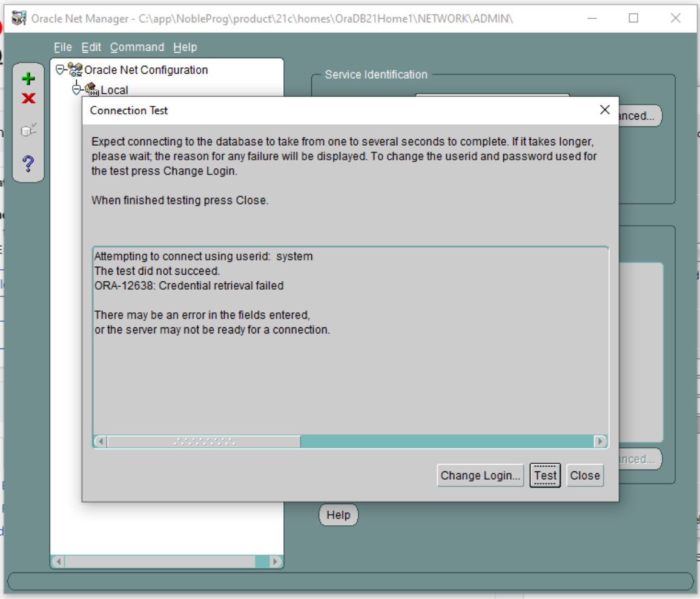The width and height of the screenshot is (700, 599).
Task: Click the results scrollbar left arrow
Action: [x=101, y=442]
